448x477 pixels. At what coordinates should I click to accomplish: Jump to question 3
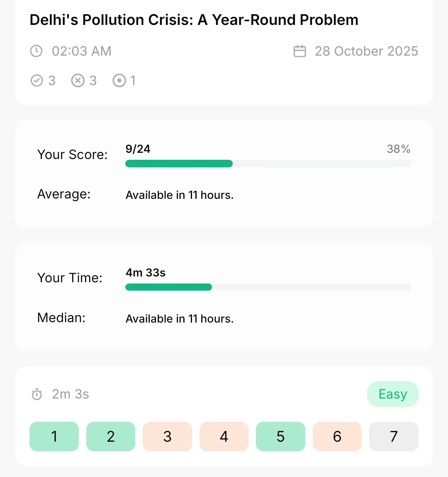tap(168, 437)
